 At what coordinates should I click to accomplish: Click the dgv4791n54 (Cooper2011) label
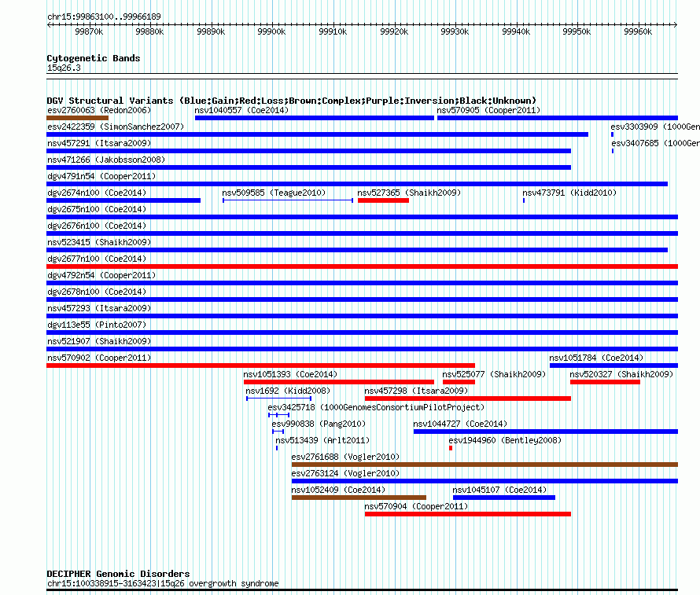pyautogui.click(x=101, y=176)
